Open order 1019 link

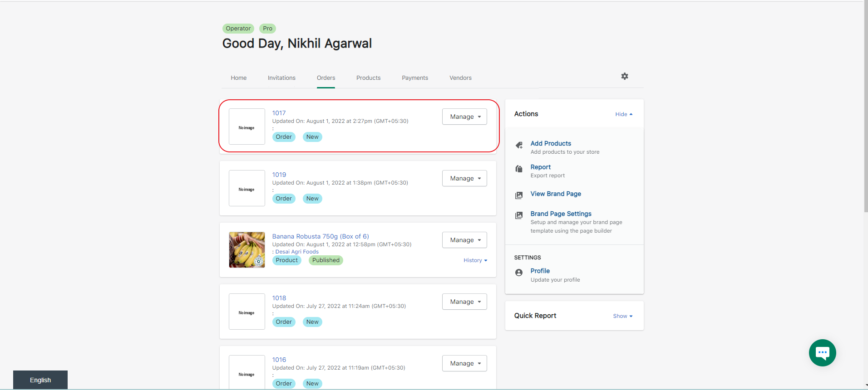coord(279,175)
